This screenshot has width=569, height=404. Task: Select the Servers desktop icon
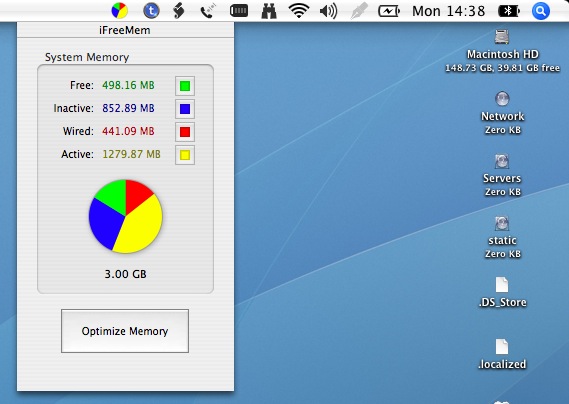pyautogui.click(x=502, y=161)
